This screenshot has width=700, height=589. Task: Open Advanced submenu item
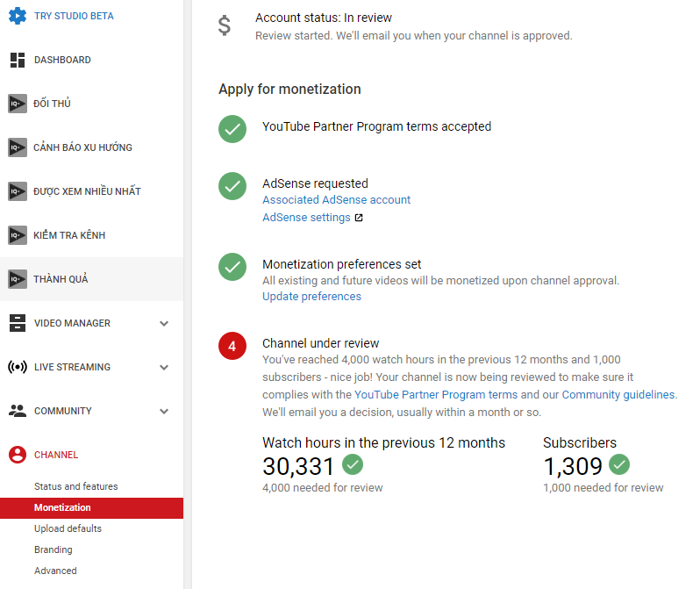point(55,571)
